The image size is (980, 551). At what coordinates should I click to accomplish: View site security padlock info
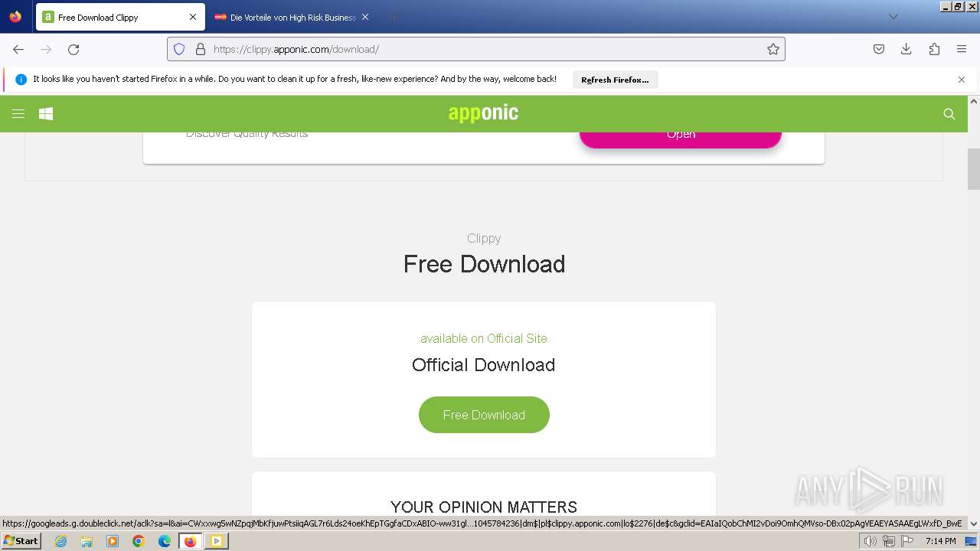[x=201, y=49]
